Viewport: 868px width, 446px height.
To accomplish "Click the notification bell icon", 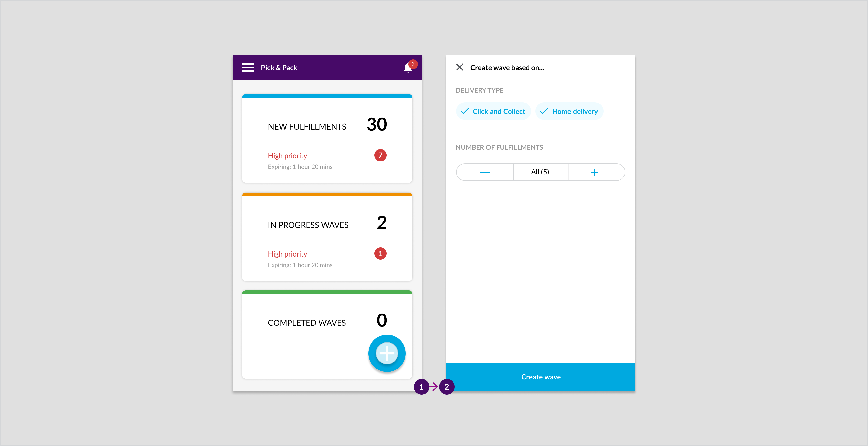I will 407,67.
